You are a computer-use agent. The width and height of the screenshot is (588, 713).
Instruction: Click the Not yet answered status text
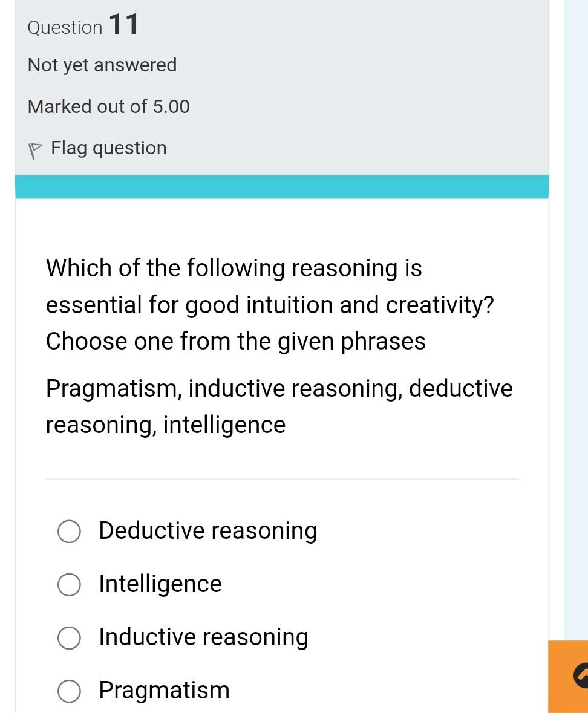102,65
